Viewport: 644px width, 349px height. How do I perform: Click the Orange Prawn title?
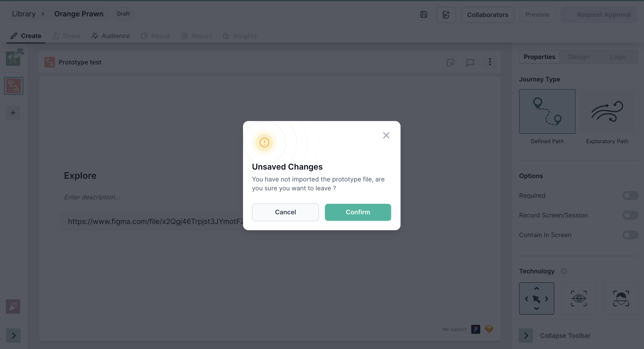point(79,14)
